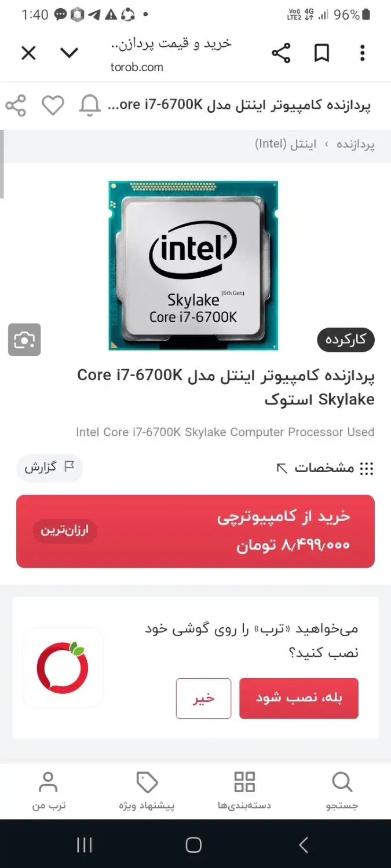391x868 pixels.
Task: View the Intel Skylake processor image
Action: pyautogui.click(x=193, y=266)
